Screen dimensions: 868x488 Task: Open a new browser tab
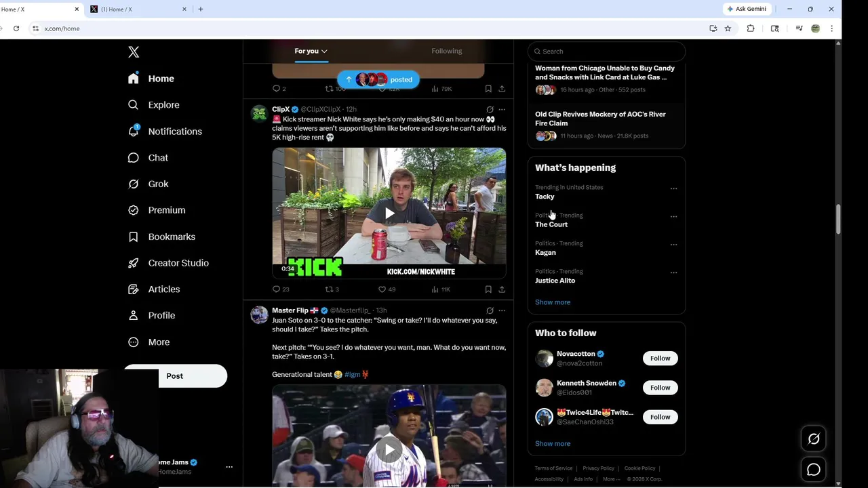coord(200,9)
